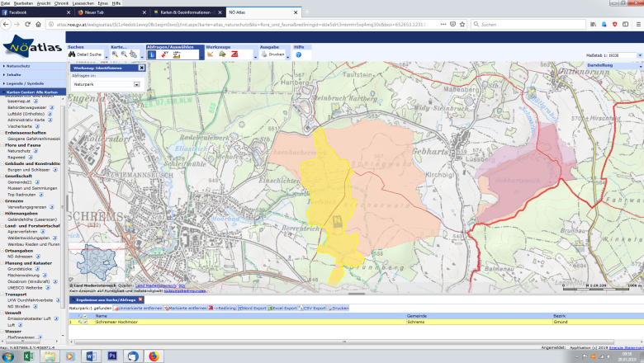Load the Ragweed map icon
Image resolution: width=644 pixels, height=363 pixels.
click(31, 157)
